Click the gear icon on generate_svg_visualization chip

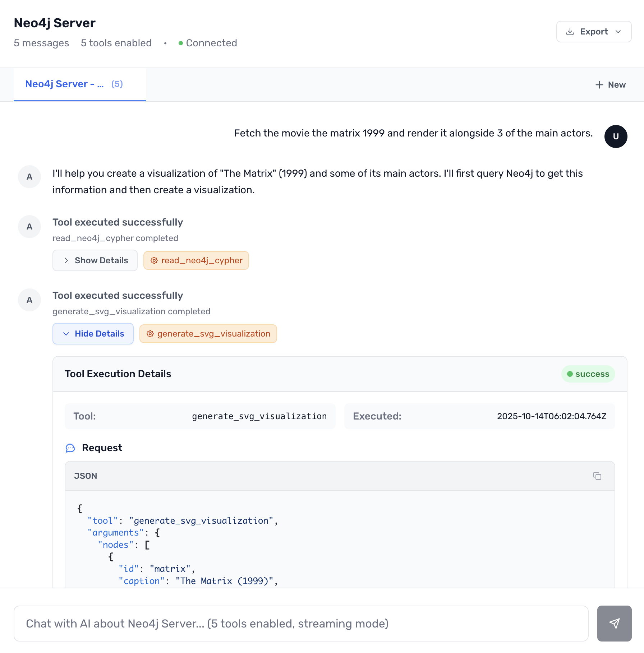[x=150, y=334]
